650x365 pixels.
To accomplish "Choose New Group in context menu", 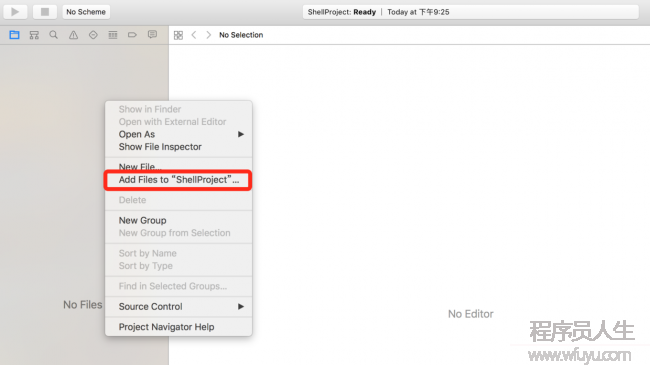I will 179,220.
